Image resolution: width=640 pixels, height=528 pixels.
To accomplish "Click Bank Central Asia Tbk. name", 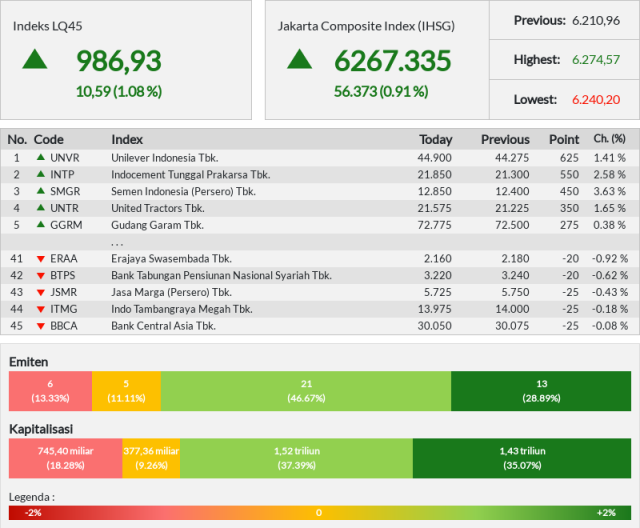I will click(163, 326).
